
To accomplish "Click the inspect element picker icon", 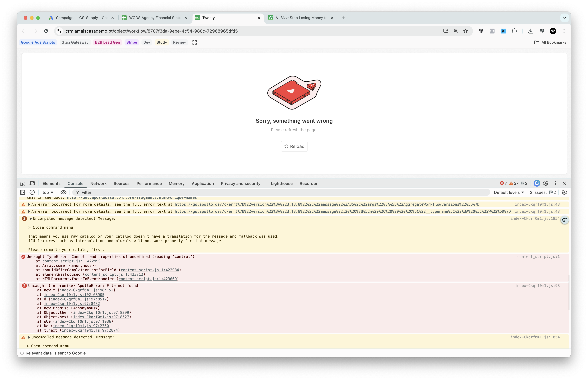I will [23, 183].
